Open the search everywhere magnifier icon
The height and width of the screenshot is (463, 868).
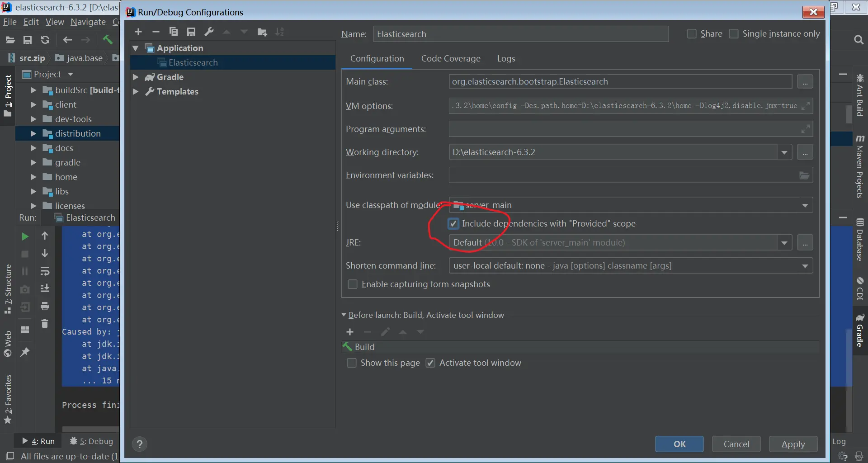pyautogui.click(x=859, y=40)
